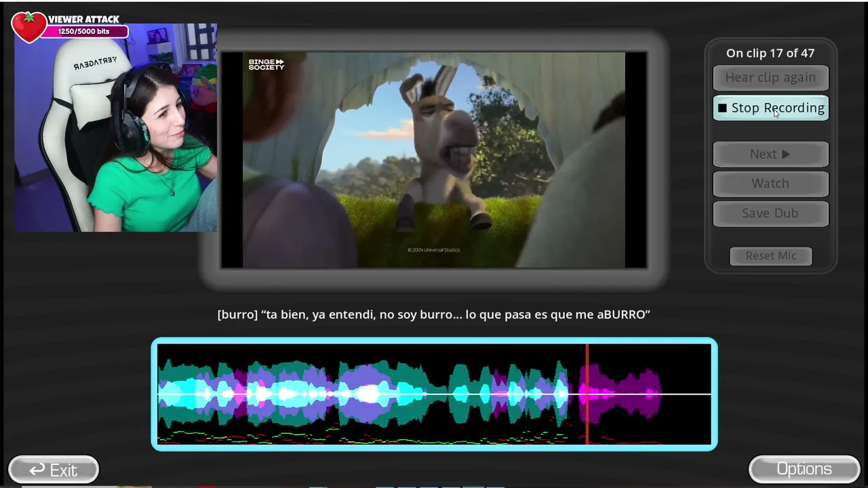Exit the dubbing screen
Viewport: 868px width, 488px height.
click(x=54, y=469)
